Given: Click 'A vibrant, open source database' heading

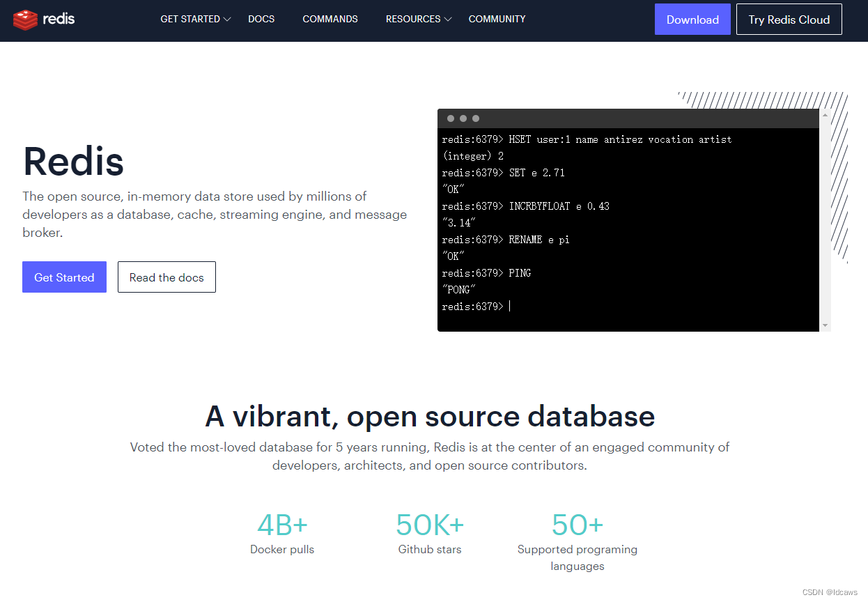Looking at the screenshot, I should pyautogui.click(x=430, y=416).
